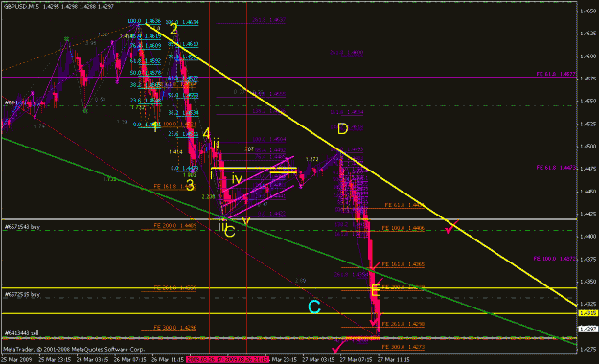
Task: Click the 1.4500 price axis label
Action: [x=587, y=147]
